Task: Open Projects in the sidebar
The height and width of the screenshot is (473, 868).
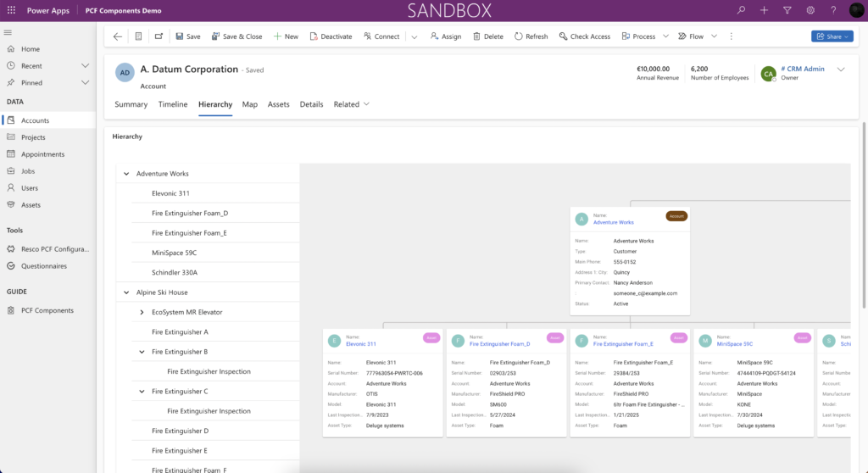Action: [x=47, y=137]
